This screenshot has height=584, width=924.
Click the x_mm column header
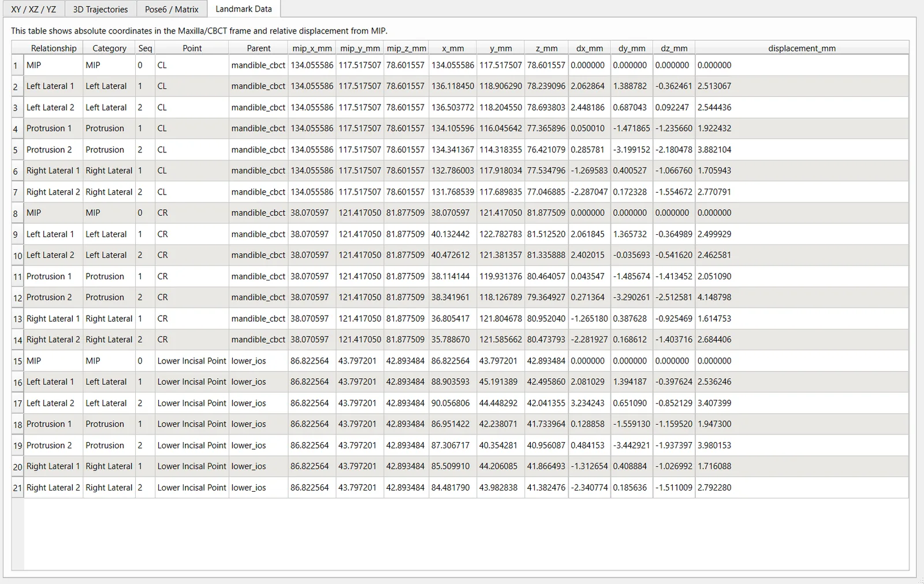click(453, 48)
